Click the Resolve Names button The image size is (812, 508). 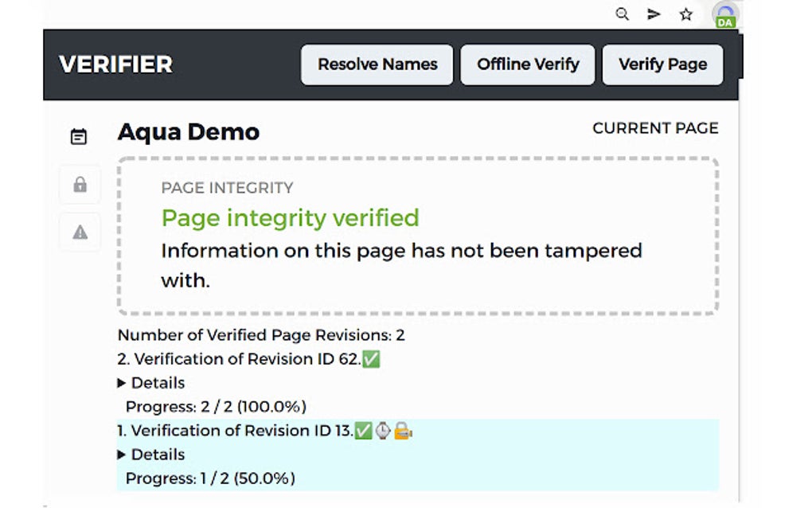[x=376, y=64]
